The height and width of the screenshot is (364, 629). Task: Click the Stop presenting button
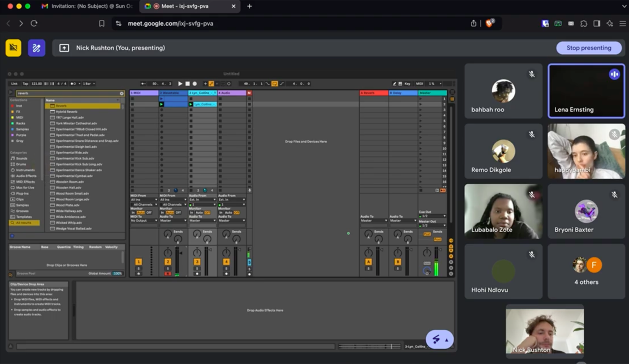589,48
